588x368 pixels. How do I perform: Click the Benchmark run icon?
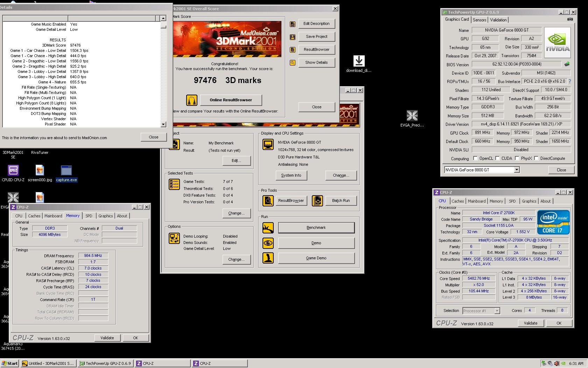(x=268, y=228)
